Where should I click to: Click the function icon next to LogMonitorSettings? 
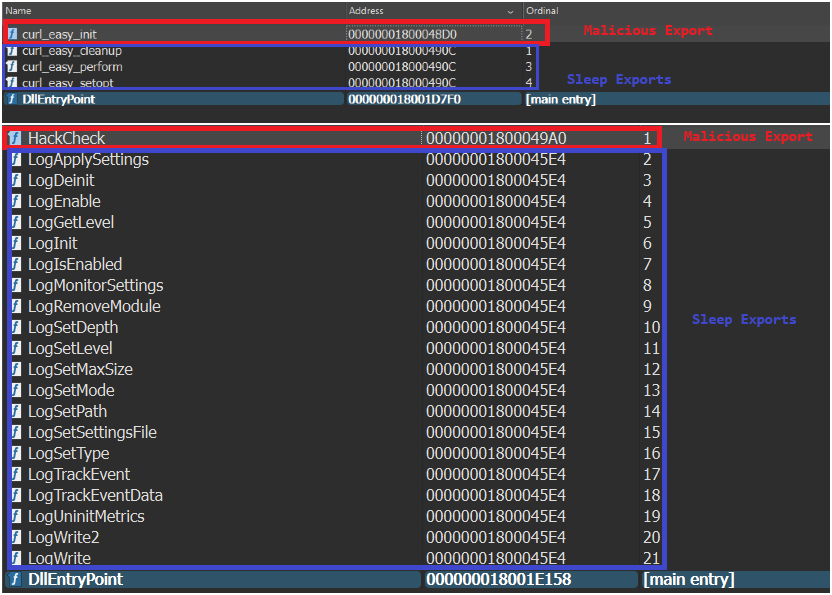coord(17,286)
